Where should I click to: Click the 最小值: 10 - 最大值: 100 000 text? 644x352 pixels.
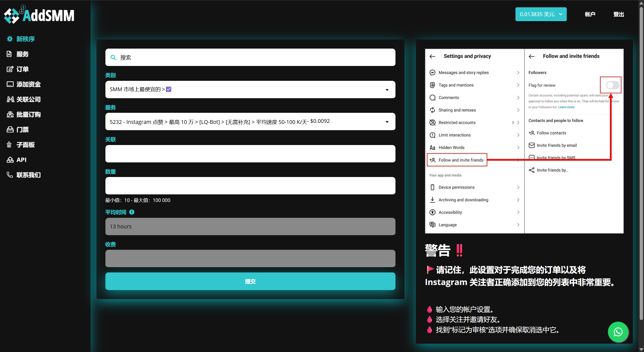(x=138, y=200)
